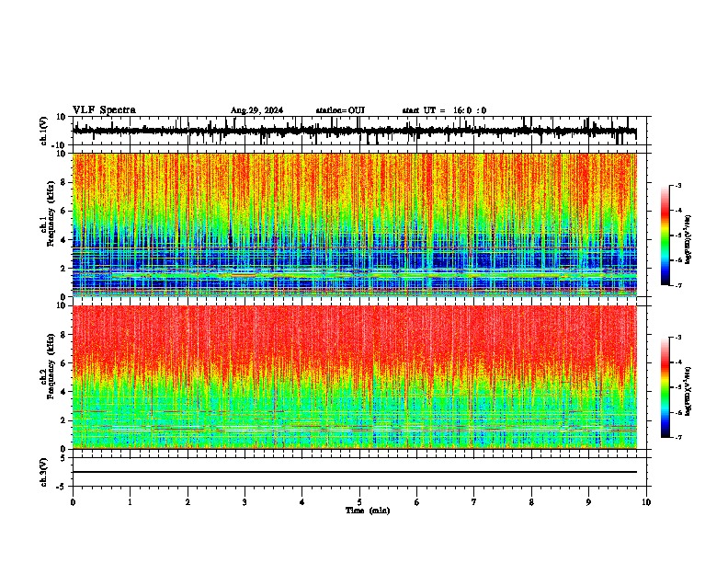Click the 3 tick label on time axis
Viewport: 728px width, 563px height.
coord(245,502)
